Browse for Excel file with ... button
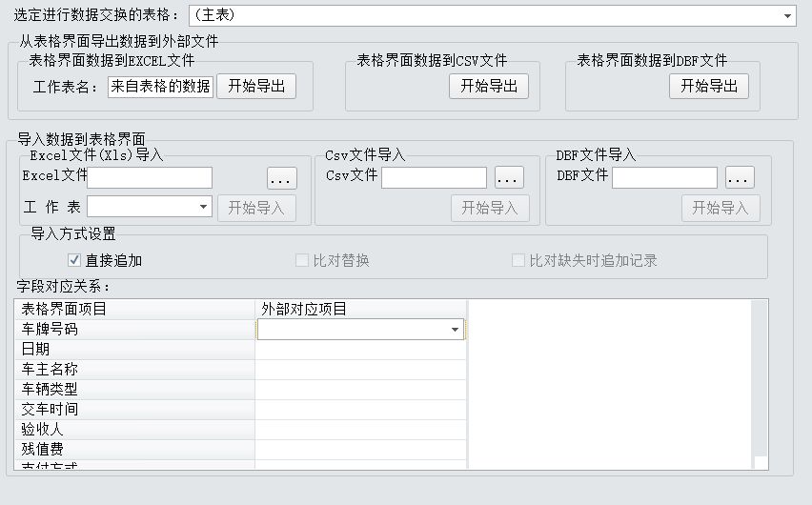Viewport: 812px width, 505px height. coord(282,178)
